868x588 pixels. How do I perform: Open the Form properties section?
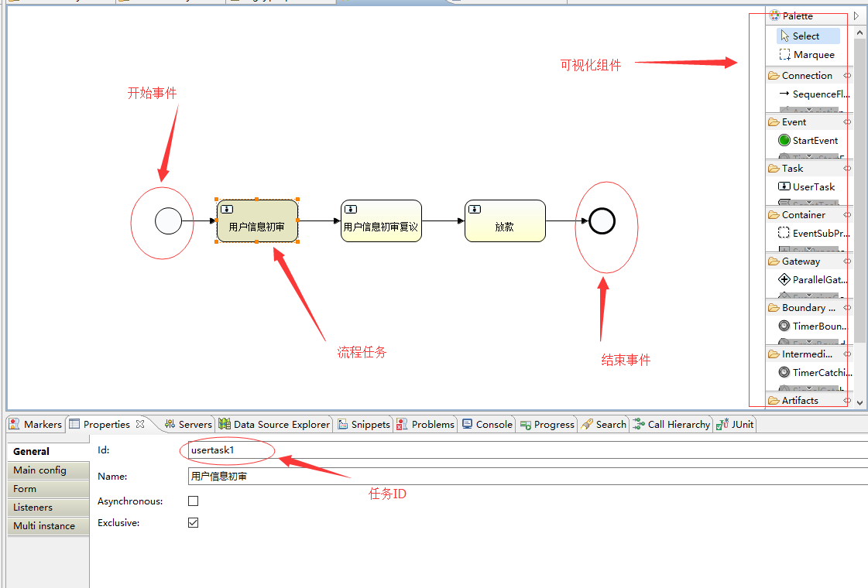[x=48, y=489]
